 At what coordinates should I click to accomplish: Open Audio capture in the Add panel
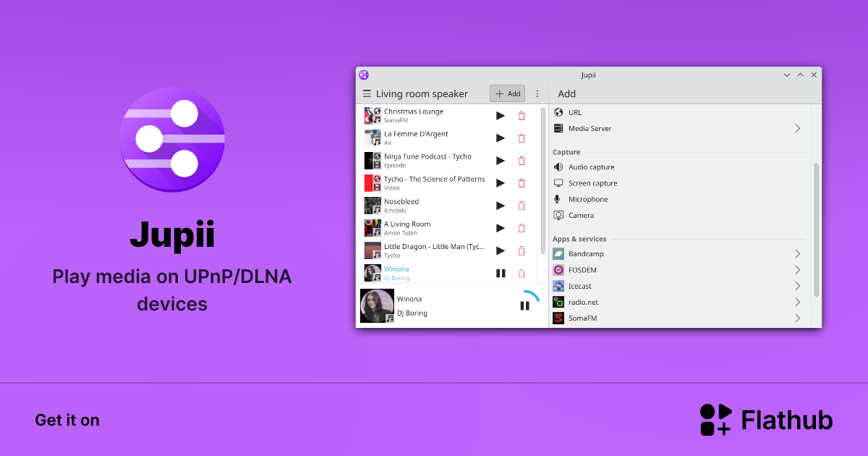(x=590, y=166)
